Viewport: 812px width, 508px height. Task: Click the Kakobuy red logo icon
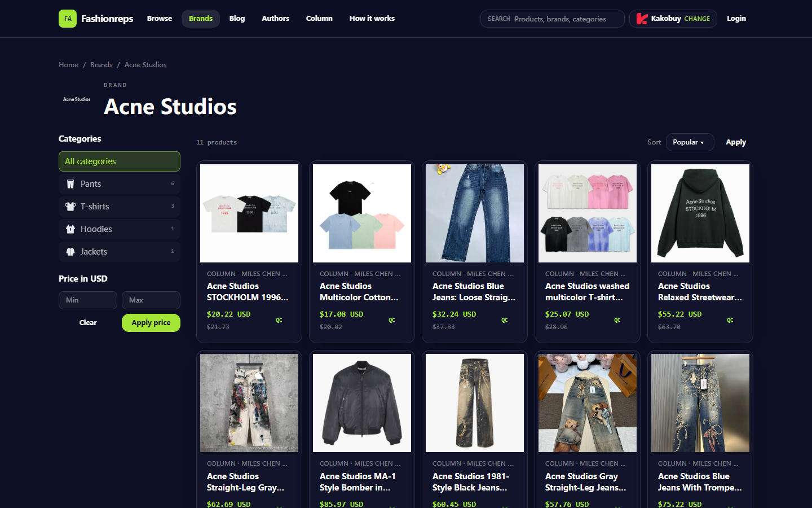(x=642, y=19)
